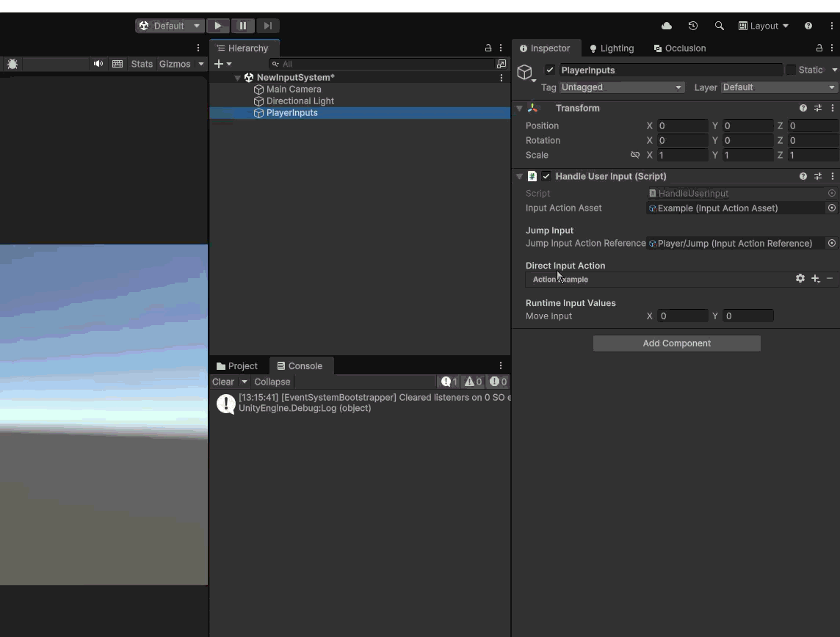Open the global search magnifier icon

[x=719, y=26]
